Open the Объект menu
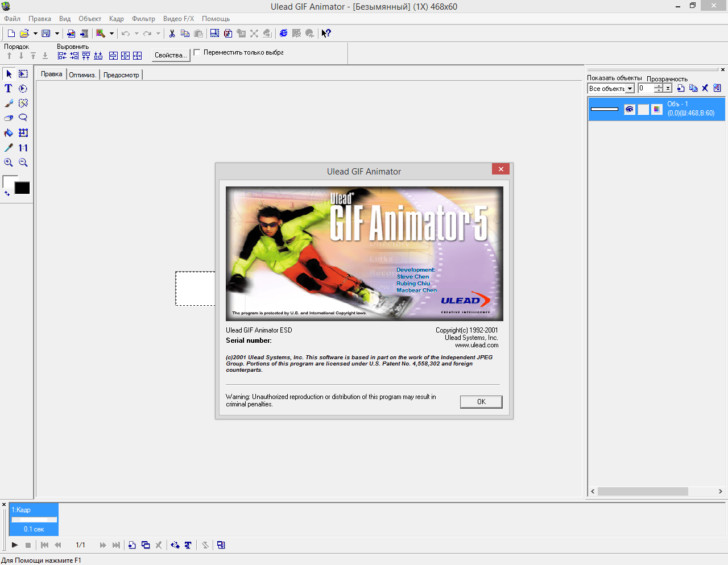 tap(90, 19)
